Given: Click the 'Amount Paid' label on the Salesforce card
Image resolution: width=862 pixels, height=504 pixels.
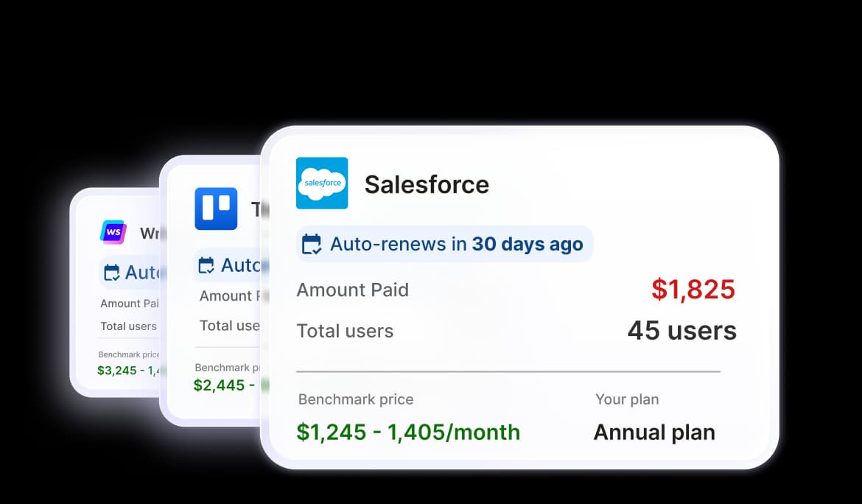Looking at the screenshot, I should click(x=352, y=290).
